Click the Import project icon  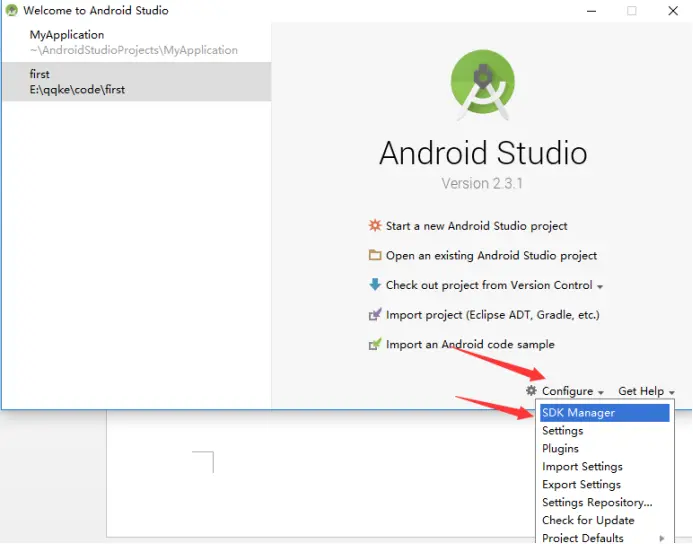375,314
